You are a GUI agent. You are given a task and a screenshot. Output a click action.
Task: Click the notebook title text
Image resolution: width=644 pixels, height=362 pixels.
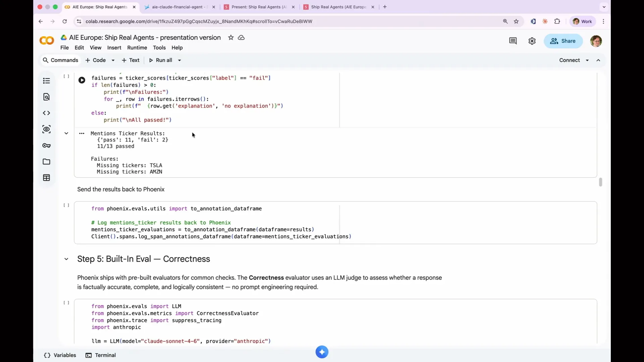(145, 38)
